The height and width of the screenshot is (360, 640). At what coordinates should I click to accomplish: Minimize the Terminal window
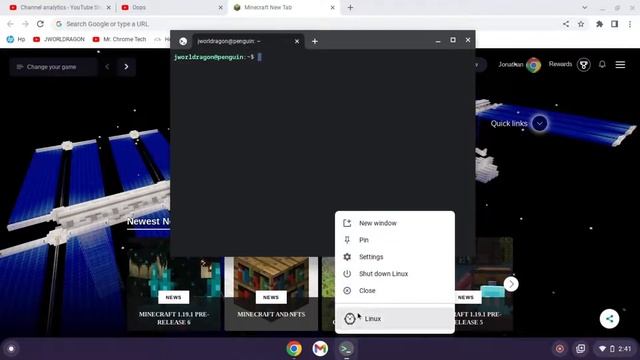pyautogui.click(x=438, y=40)
